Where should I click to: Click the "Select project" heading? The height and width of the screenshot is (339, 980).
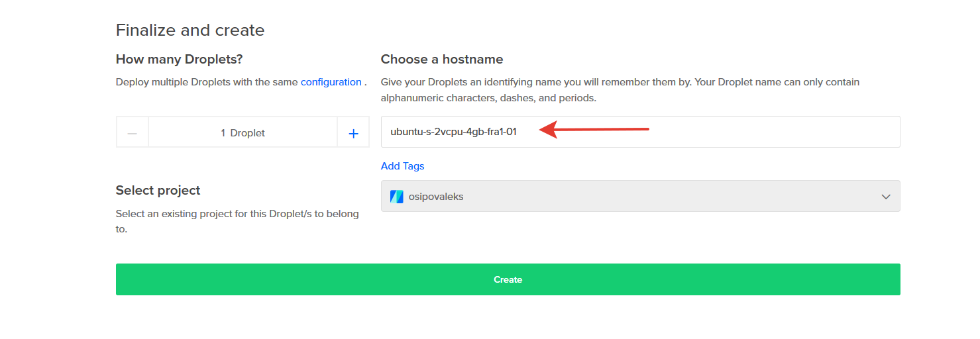(x=158, y=191)
